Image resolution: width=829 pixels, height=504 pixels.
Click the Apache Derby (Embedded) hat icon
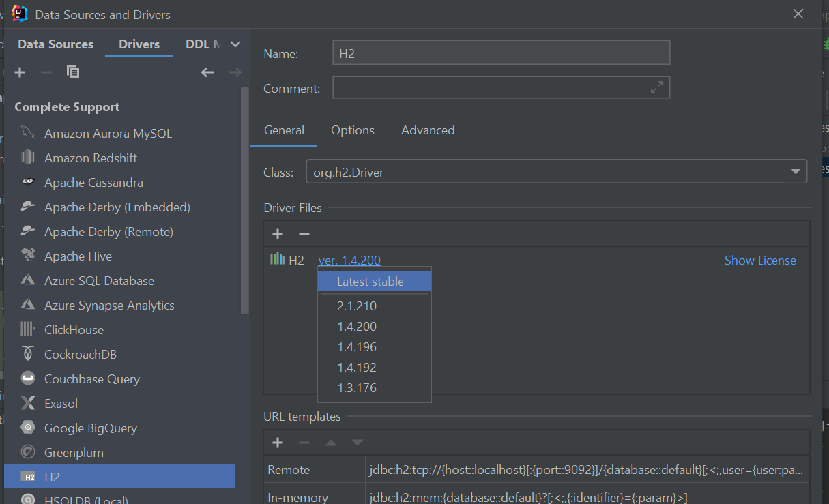tap(28, 207)
